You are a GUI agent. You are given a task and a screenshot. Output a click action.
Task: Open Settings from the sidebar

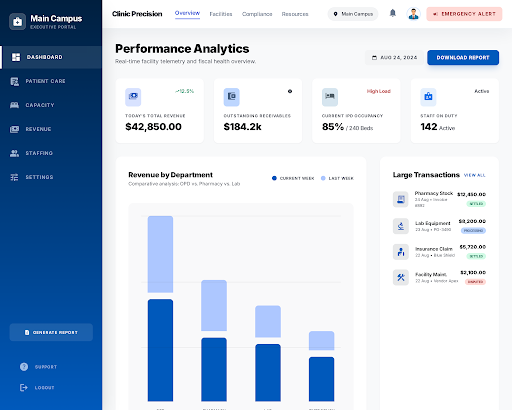tap(51, 177)
